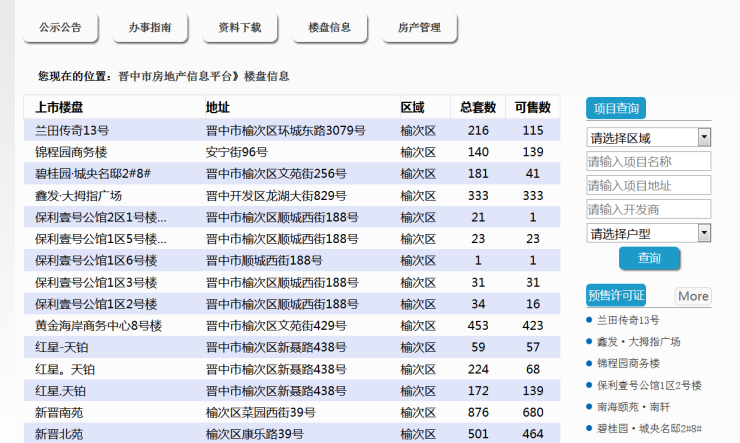The image size is (740, 443).
Task: Click the 项目查询 tab header
Action: click(x=616, y=109)
